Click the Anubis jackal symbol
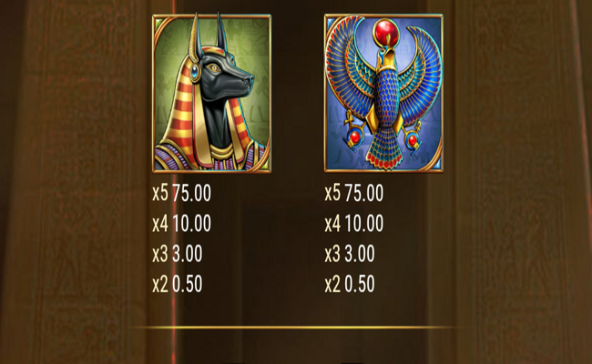The width and height of the screenshot is (592, 364). [x=211, y=94]
